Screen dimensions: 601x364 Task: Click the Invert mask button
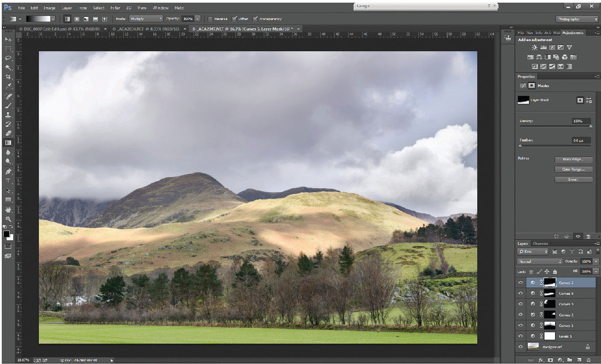point(573,179)
